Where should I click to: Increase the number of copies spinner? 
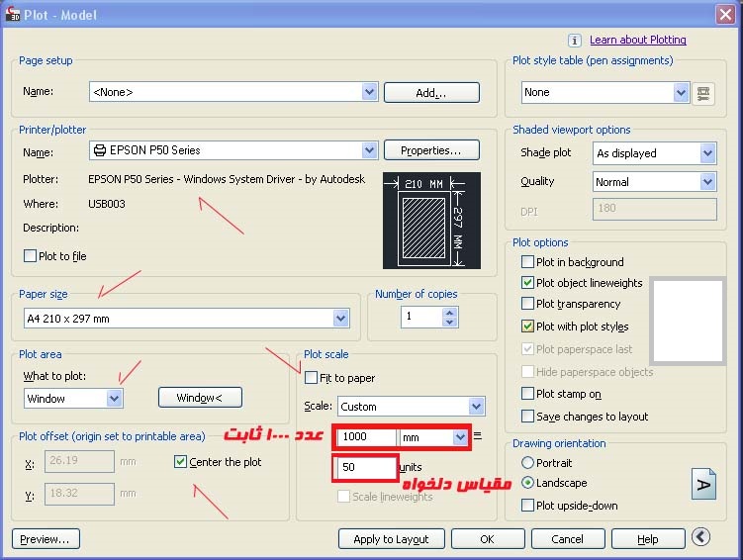[x=450, y=313]
